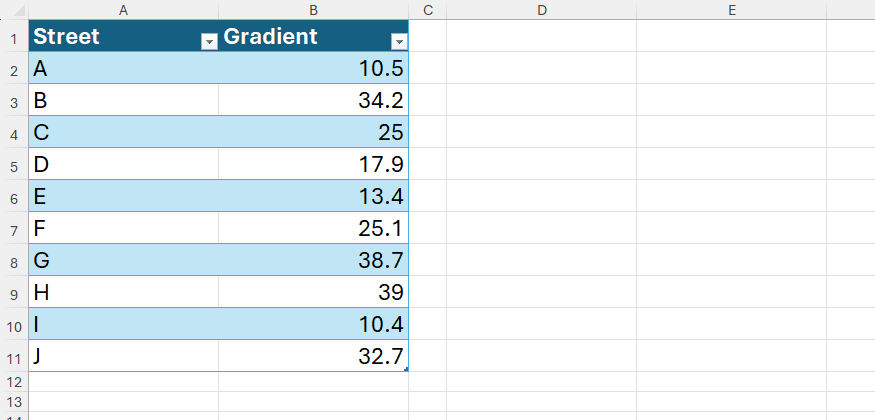
Task: Select row 12 header
Action: (14, 382)
